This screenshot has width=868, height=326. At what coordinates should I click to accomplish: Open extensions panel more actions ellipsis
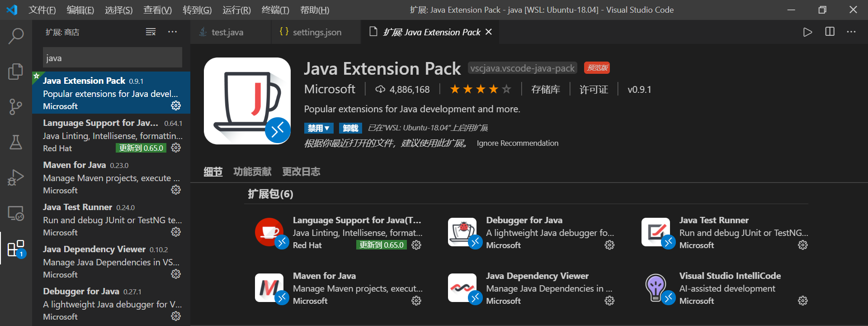[172, 32]
